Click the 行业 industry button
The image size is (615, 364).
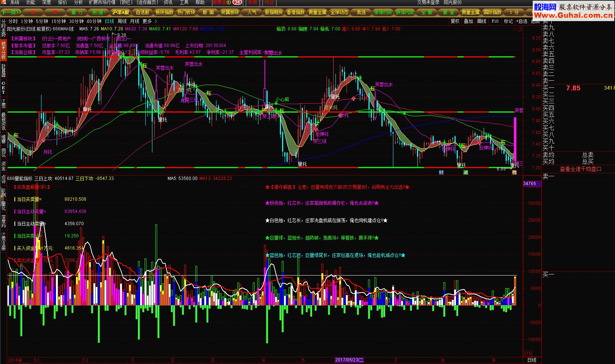[x=270, y=2]
